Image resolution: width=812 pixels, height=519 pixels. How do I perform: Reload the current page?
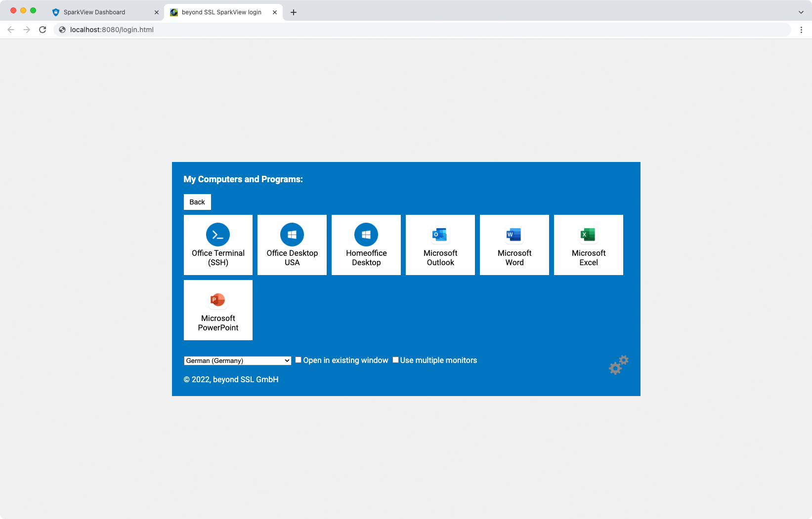43,30
